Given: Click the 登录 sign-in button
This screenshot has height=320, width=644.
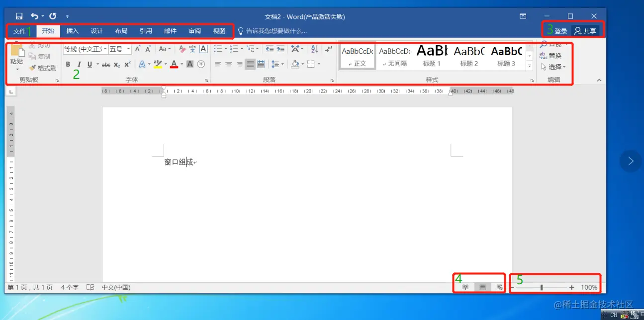Looking at the screenshot, I should tap(561, 31).
